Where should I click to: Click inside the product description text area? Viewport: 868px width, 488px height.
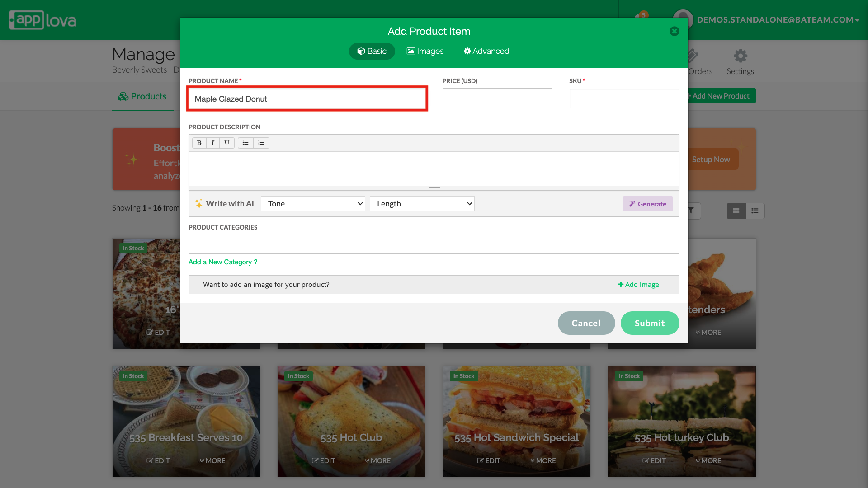click(434, 168)
